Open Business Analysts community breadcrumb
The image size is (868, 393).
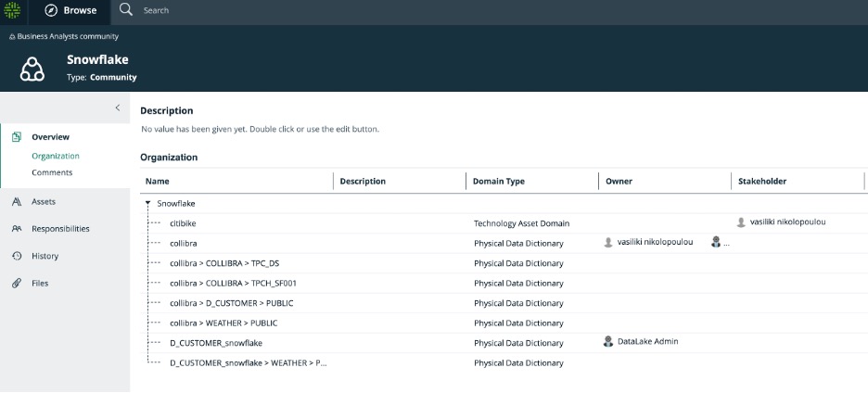pyautogui.click(x=68, y=36)
